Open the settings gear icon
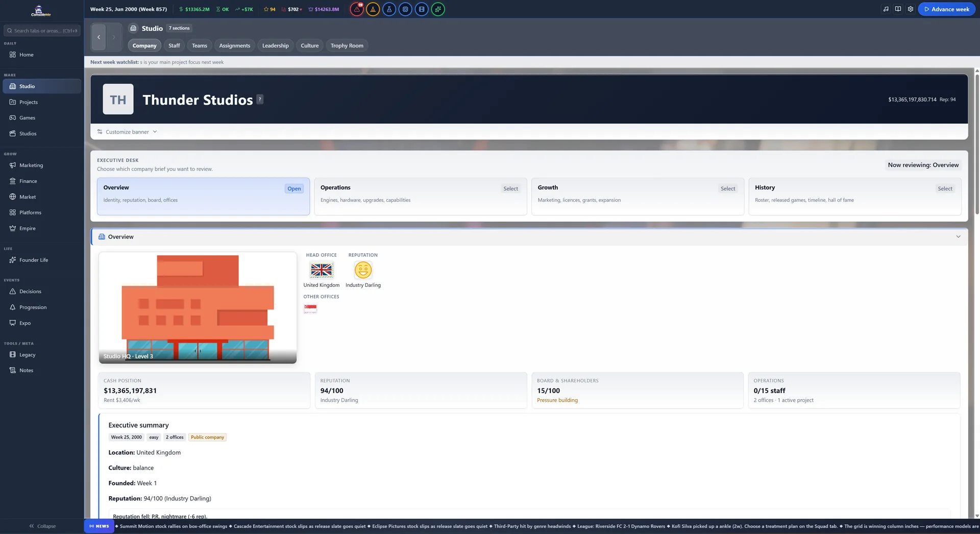This screenshot has width=980, height=534. coord(910,9)
